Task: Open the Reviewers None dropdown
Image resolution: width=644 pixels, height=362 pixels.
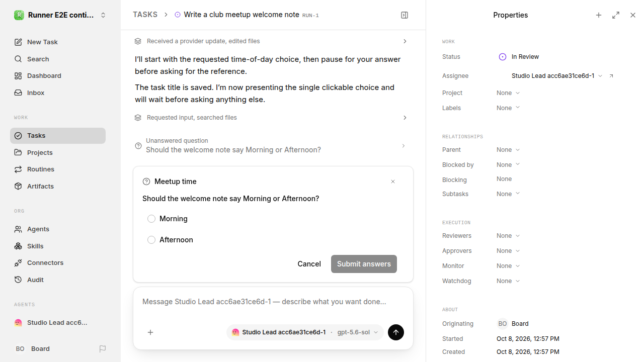Action: 508,236
